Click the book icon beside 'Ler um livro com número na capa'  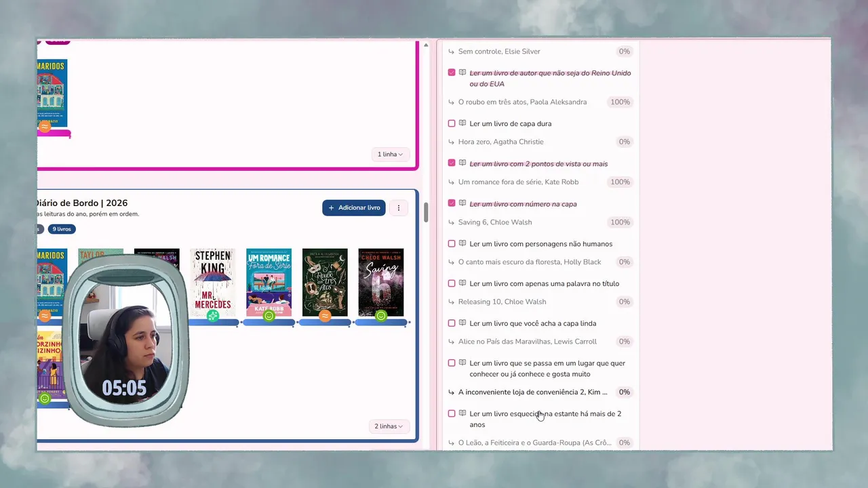point(462,203)
